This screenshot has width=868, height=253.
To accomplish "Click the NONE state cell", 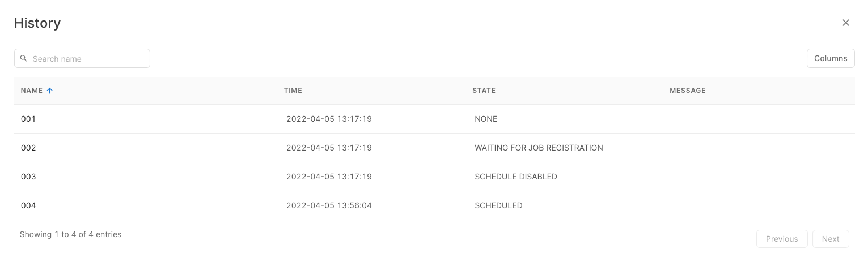I will coord(486,119).
